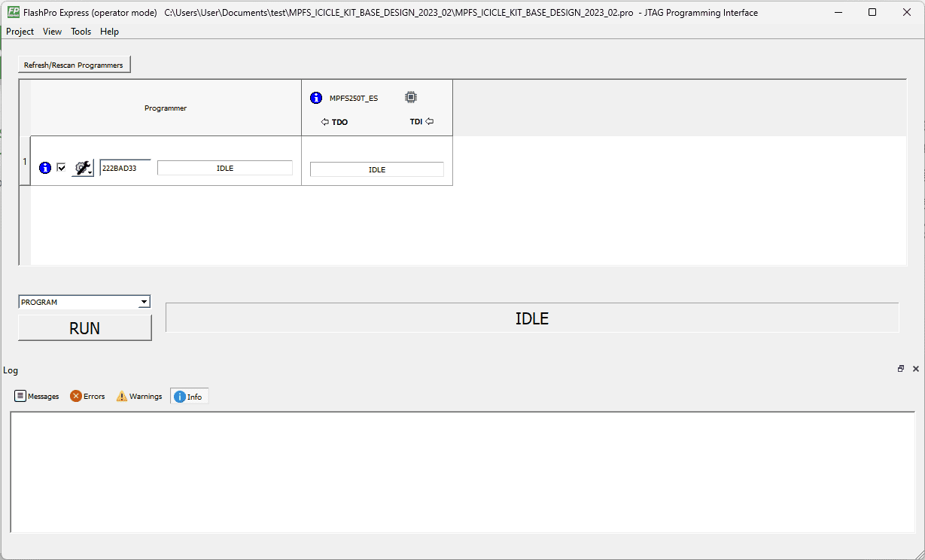This screenshot has width=925, height=560.
Task: Click Refresh/Rescan Programmers button
Action: pos(74,65)
